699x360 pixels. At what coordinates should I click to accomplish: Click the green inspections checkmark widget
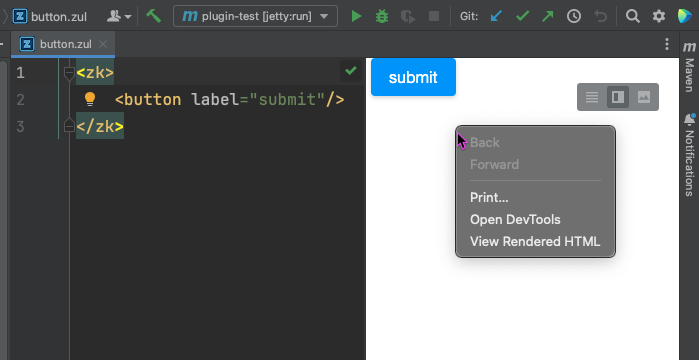pyautogui.click(x=351, y=71)
